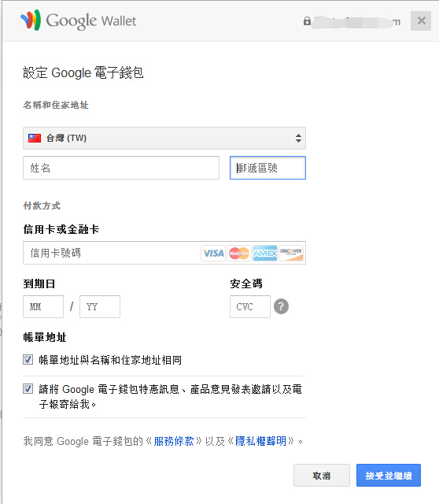Click the 信用卡號碼 card number field
Image resolution: width=439 pixels, height=504 pixels.
point(111,253)
